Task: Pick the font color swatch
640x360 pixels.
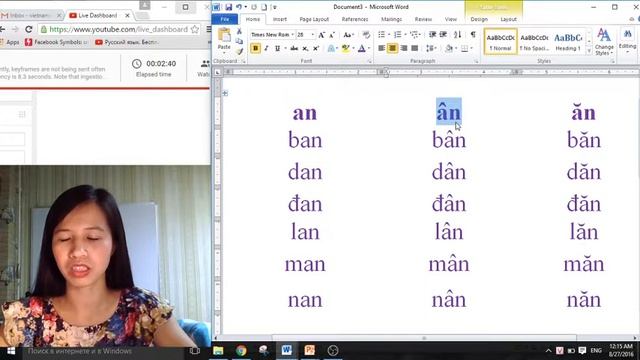Action: point(361,48)
